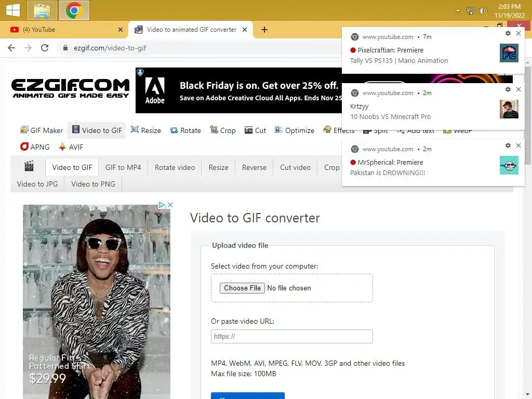Viewport: 532px width, 399px height.
Task: Click the red APNG icon
Action: click(x=24, y=147)
